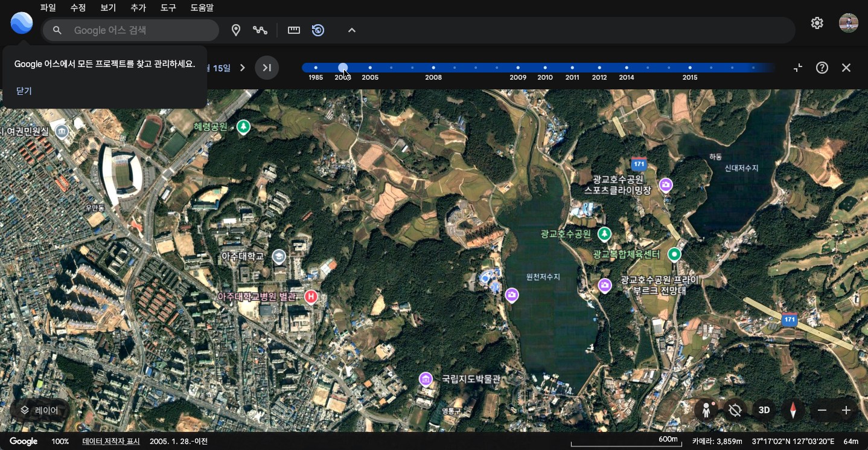This screenshot has width=868, height=450.
Task: Open the 수정 menu
Action: [x=78, y=8]
